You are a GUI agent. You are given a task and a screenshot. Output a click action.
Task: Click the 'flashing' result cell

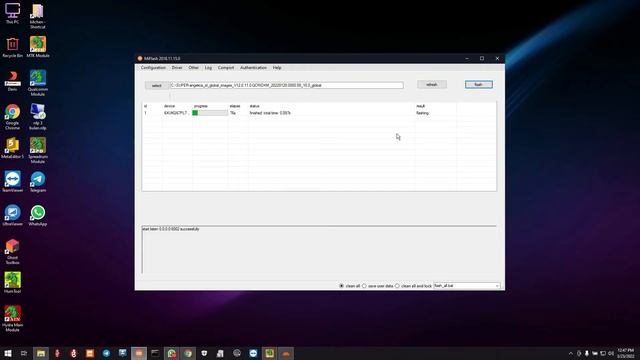[422, 113]
